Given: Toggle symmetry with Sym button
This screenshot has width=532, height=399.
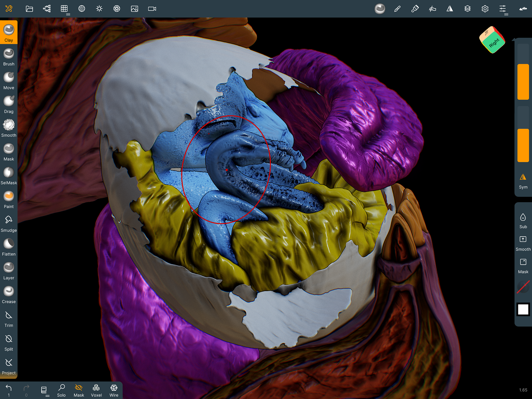Looking at the screenshot, I should pyautogui.click(x=523, y=181).
